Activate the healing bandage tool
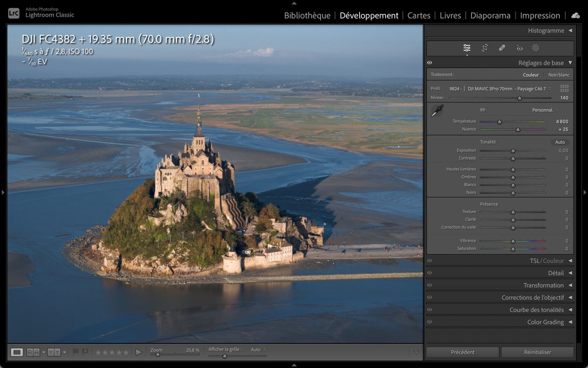The width and height of the screenshot is (588, 368). 502,48
